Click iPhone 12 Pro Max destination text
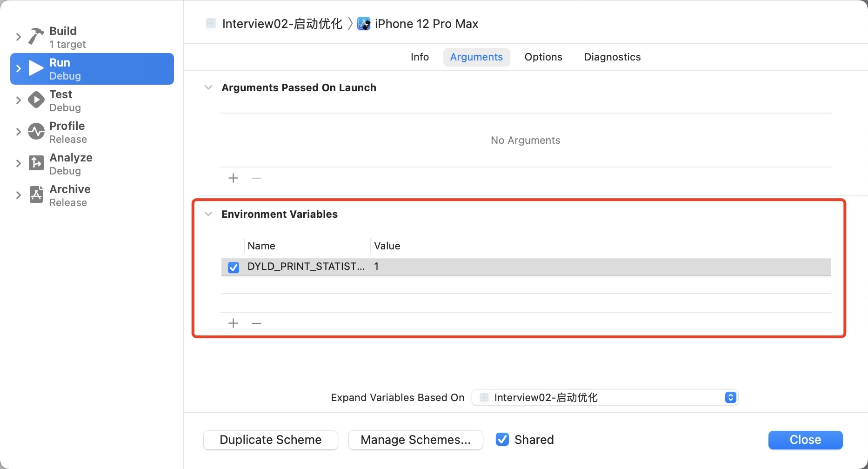Image resolution: width=868 pixels, height=469 pixels. pos(427,24)
